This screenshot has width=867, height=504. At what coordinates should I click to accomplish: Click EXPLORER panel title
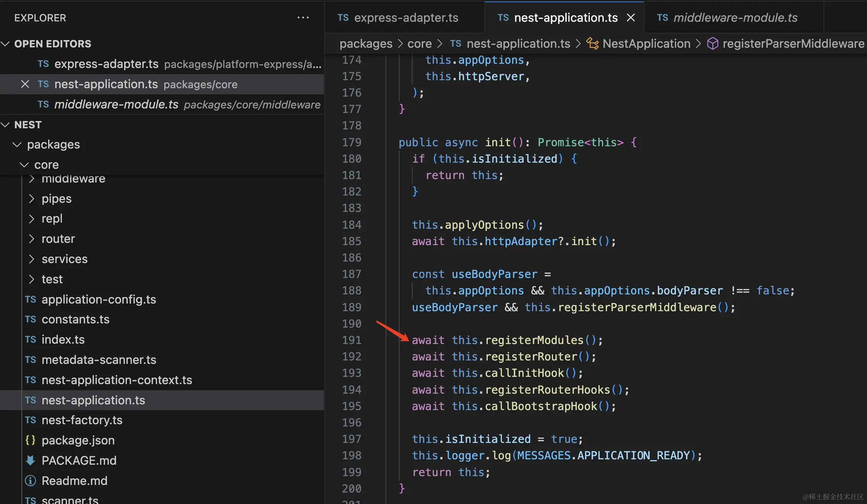(40, 18)
